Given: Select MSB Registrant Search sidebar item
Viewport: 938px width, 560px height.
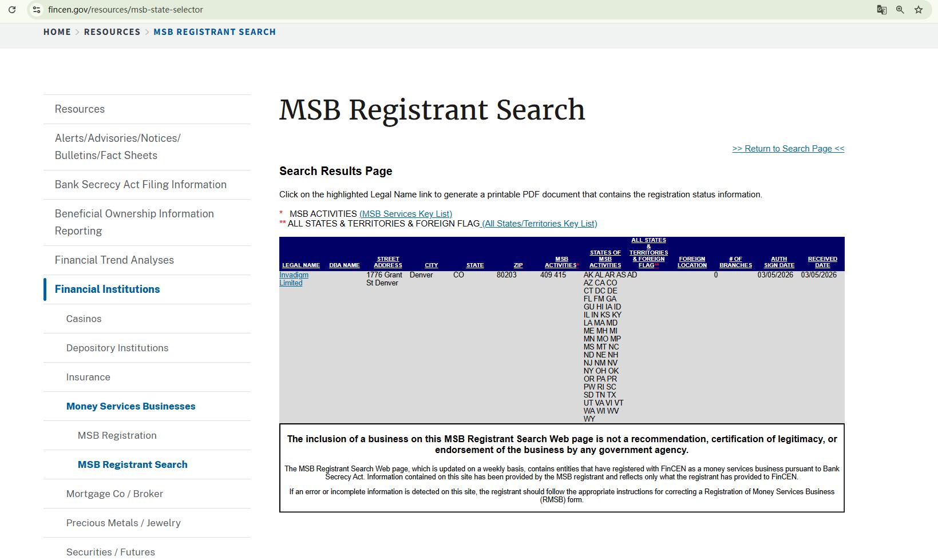Looking at the screenshot, I should [133, 465].
